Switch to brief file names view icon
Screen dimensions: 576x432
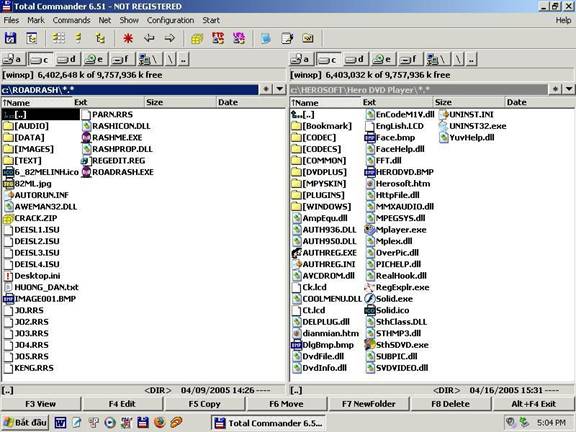58,38
